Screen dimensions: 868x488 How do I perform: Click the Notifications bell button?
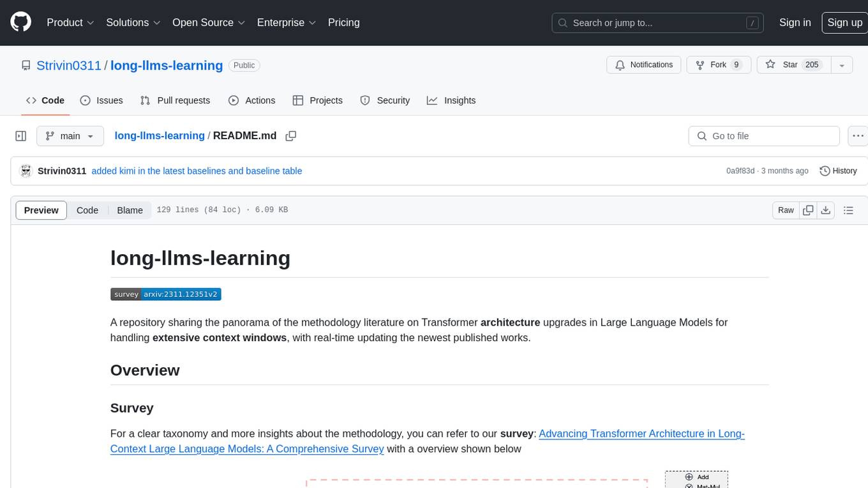pos(644,65)
